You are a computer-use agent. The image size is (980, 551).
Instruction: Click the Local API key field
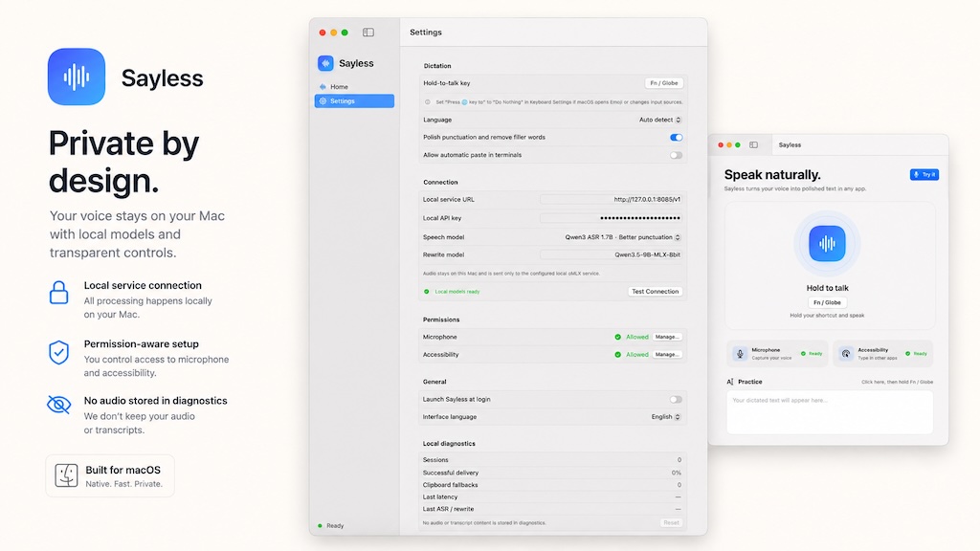[x=612, y=218]
